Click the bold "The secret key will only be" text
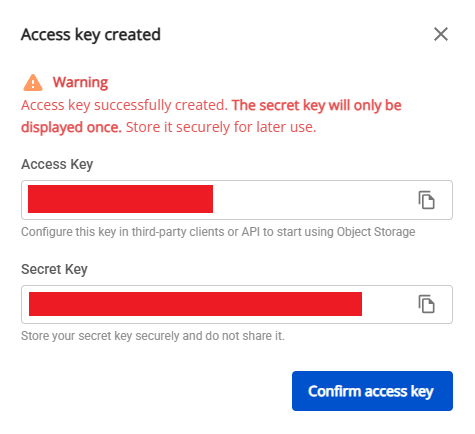Screen dimensions: 475x434 click(x=317, y=105)
